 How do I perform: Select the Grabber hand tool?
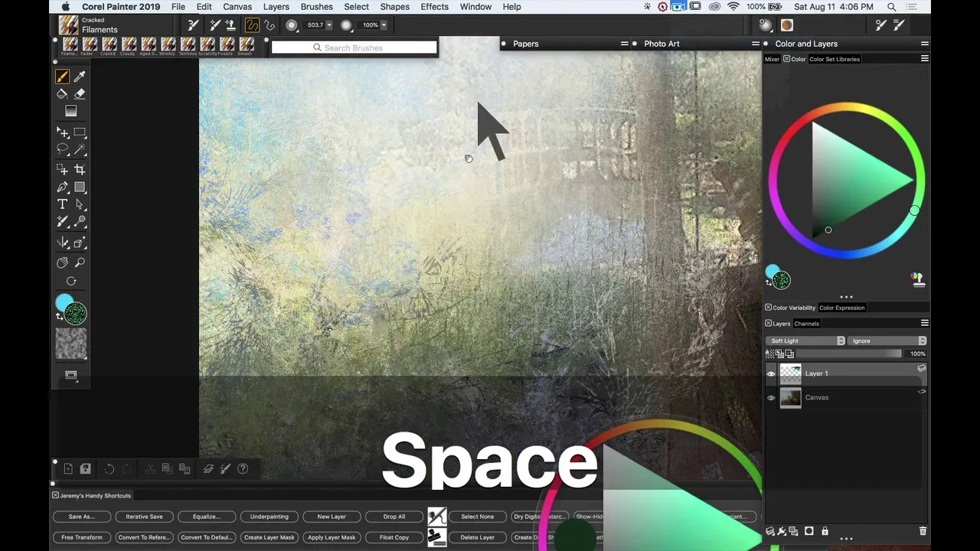pos(62,262)
